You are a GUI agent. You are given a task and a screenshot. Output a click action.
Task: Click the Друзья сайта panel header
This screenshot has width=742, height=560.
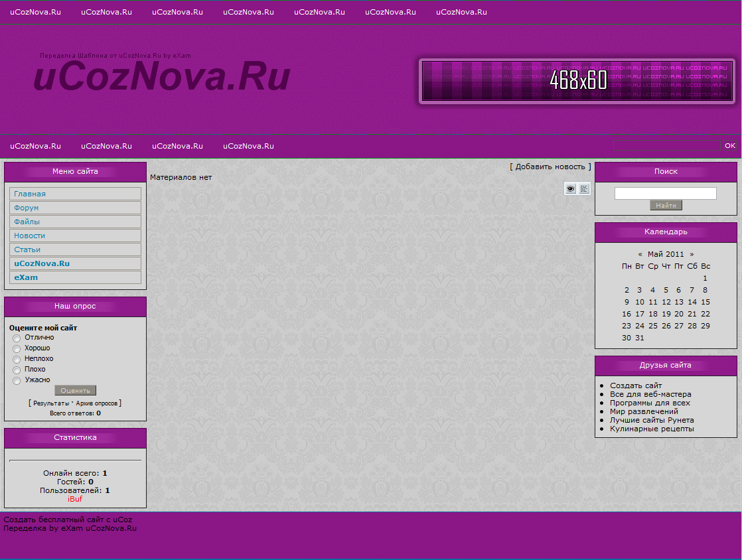tap(666, 365)
